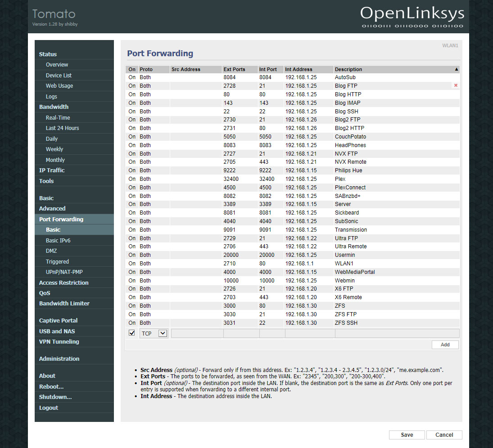
Task: Sort table by Int Address column
Action: [x=299, y=69]
